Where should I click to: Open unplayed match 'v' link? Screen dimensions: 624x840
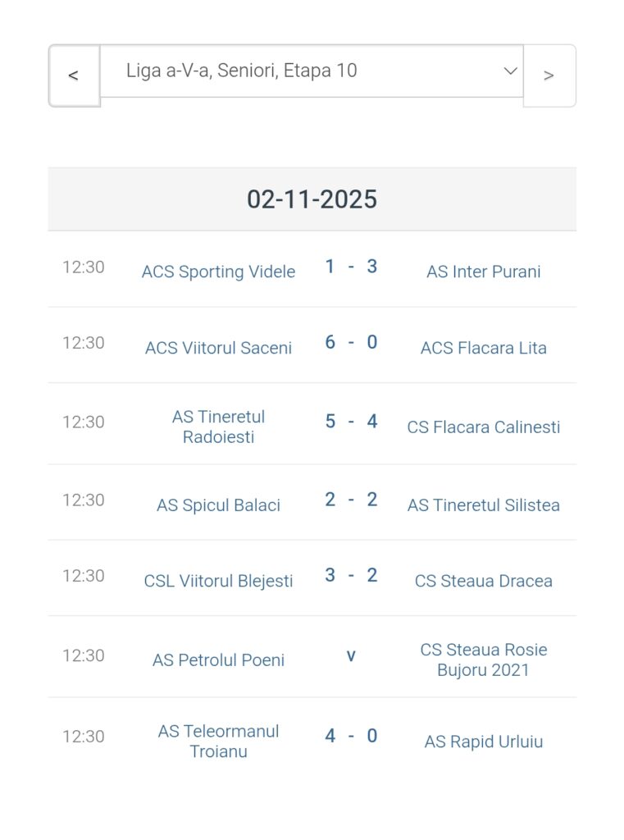tap(351, 655)
